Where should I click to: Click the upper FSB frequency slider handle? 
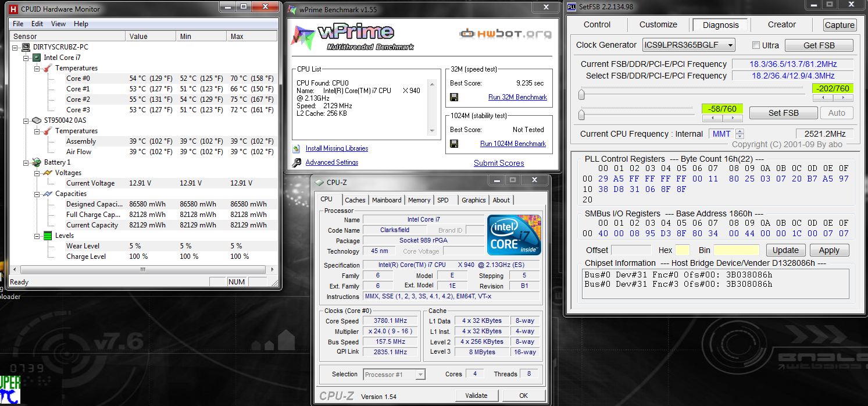coord(582,94)
